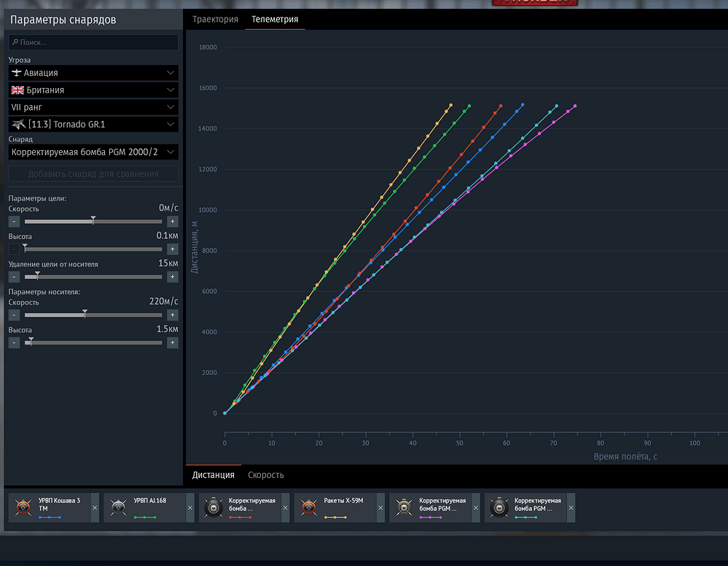
Task: Click the УРВП AJ.168 missile icon
Action: [x=118, y=507]
